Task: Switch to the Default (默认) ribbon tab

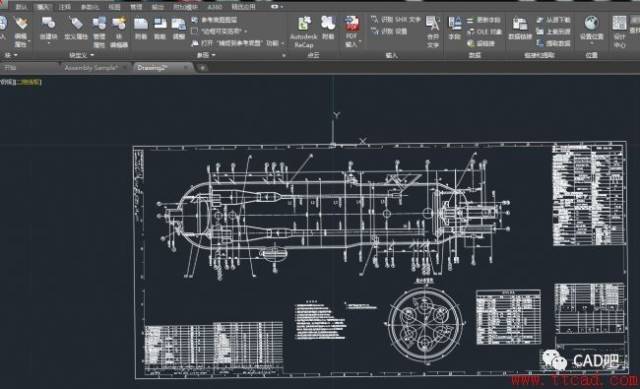Action: point(21,7)
